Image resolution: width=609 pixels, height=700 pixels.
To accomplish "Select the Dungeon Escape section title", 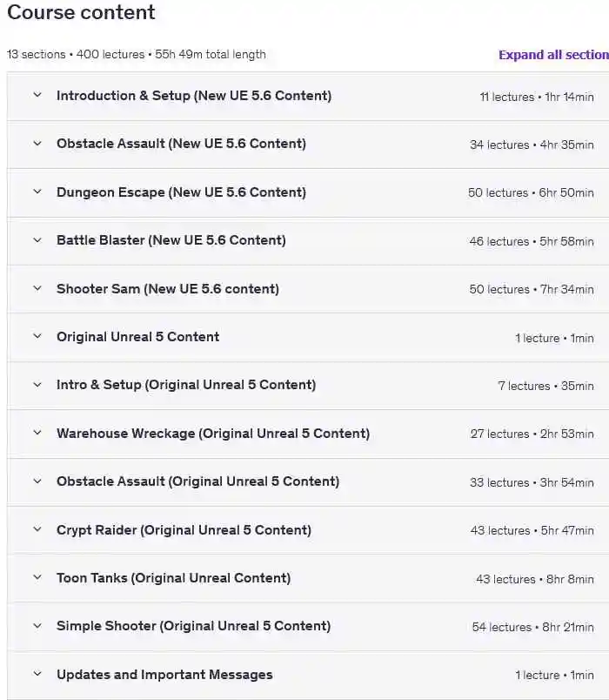I will (181, 192).
